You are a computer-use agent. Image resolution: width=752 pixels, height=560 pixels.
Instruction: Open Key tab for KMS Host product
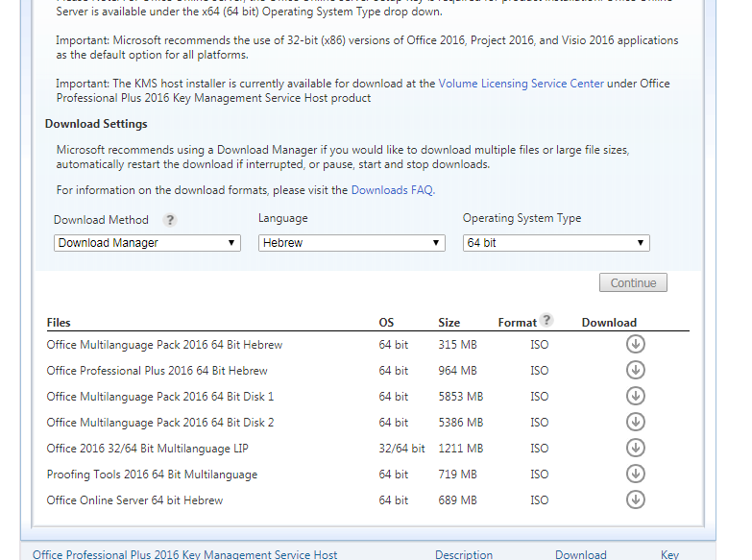(669, 555)
